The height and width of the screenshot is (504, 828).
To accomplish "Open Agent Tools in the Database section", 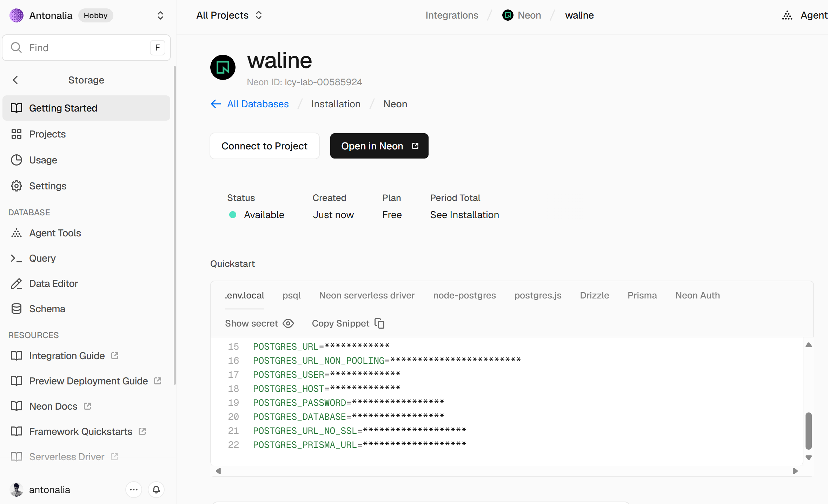I will click(86, 233).
